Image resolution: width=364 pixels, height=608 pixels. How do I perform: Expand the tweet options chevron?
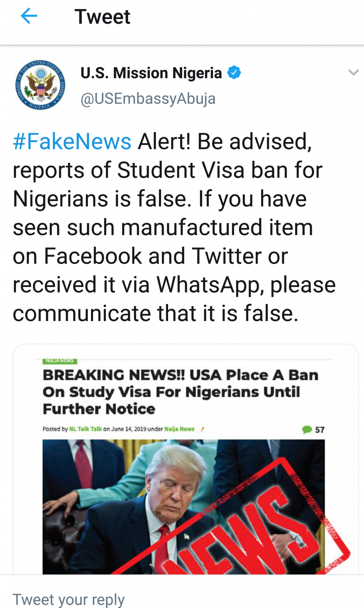[353, 72]
